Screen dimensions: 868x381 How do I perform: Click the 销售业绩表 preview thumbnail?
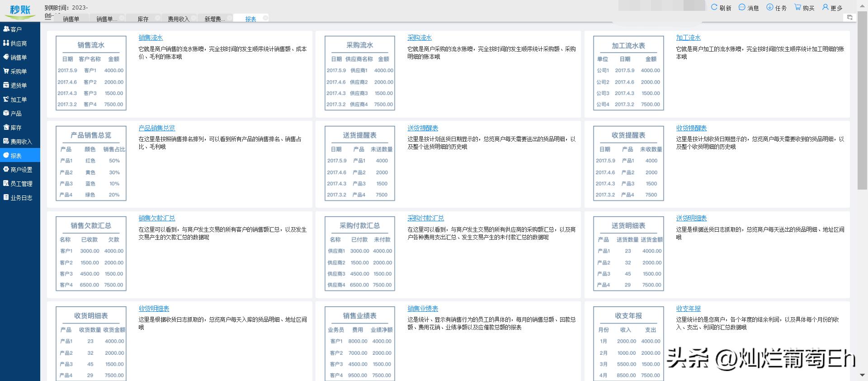(360, 344)
